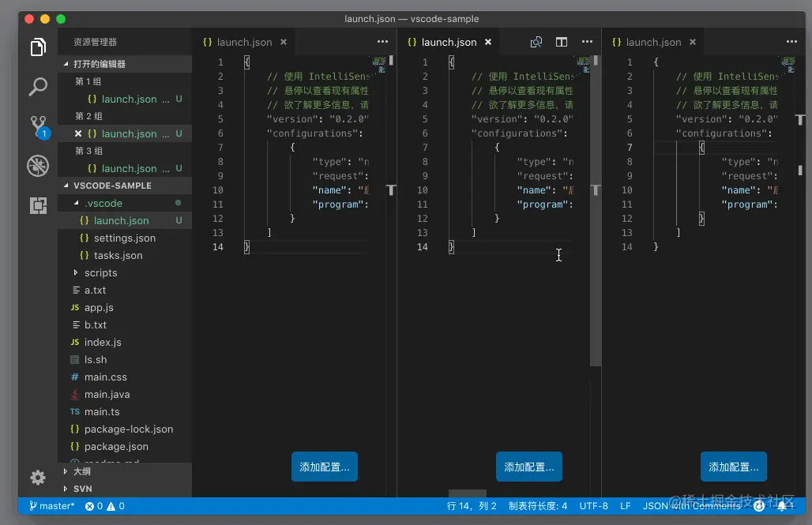Collapse the Open Editors section
Viewport: 812px width, 525px height.
click(x=125, y=64)
